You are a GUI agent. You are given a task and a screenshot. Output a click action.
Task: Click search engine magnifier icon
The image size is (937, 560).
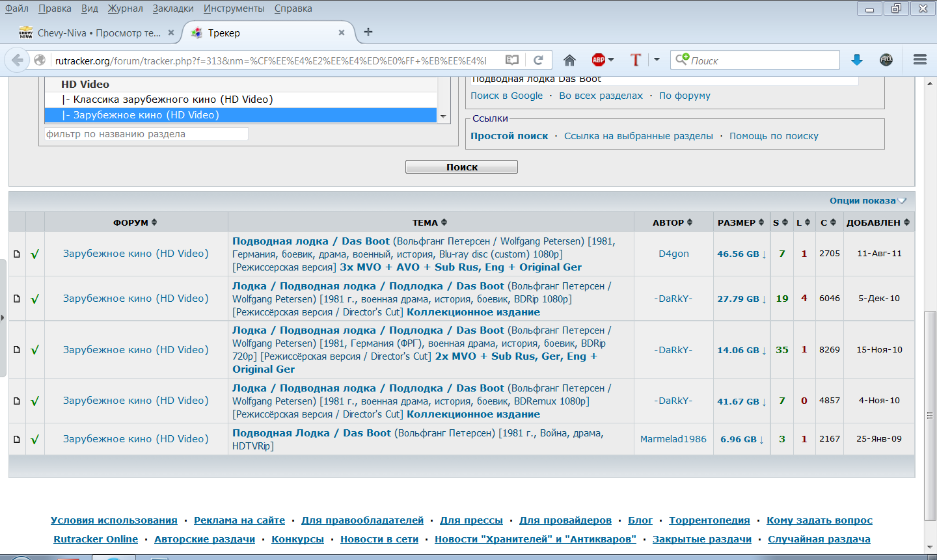click(x=682, y=60)
